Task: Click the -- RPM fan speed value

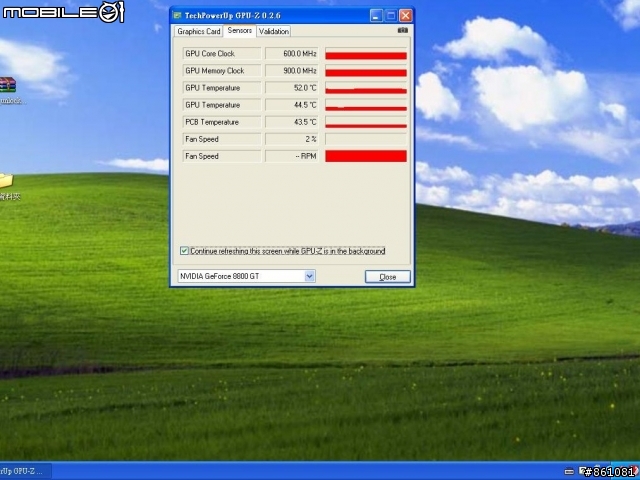Action: click(x=291, y=156)
